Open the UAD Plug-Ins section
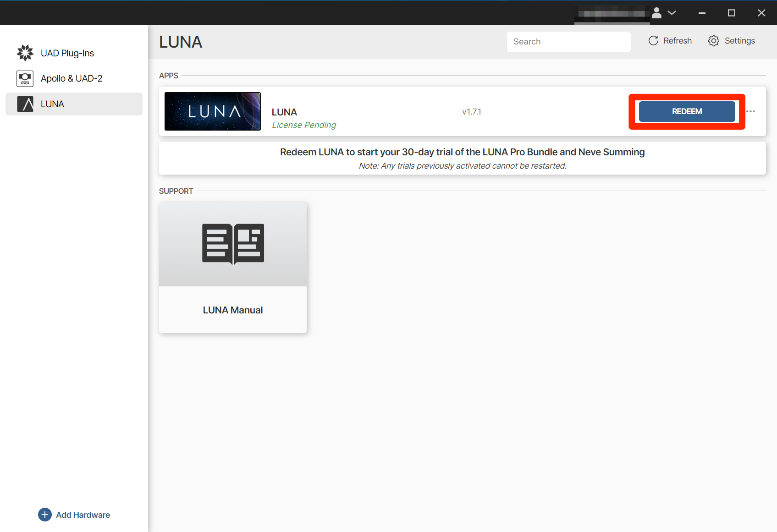 pos(74,53)
